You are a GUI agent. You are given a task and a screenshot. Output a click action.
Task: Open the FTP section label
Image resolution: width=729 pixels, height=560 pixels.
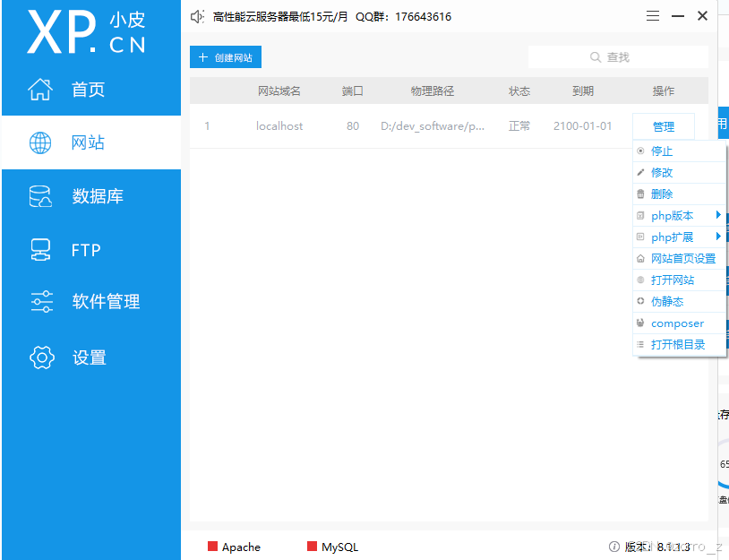(x=86, y=250)
